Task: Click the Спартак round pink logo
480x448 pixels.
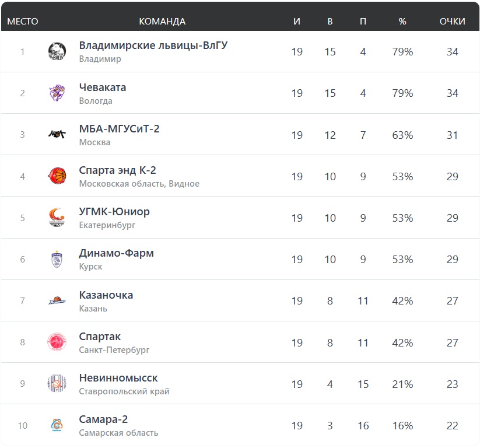Action: pyautogui.click(x=57, y=342)
